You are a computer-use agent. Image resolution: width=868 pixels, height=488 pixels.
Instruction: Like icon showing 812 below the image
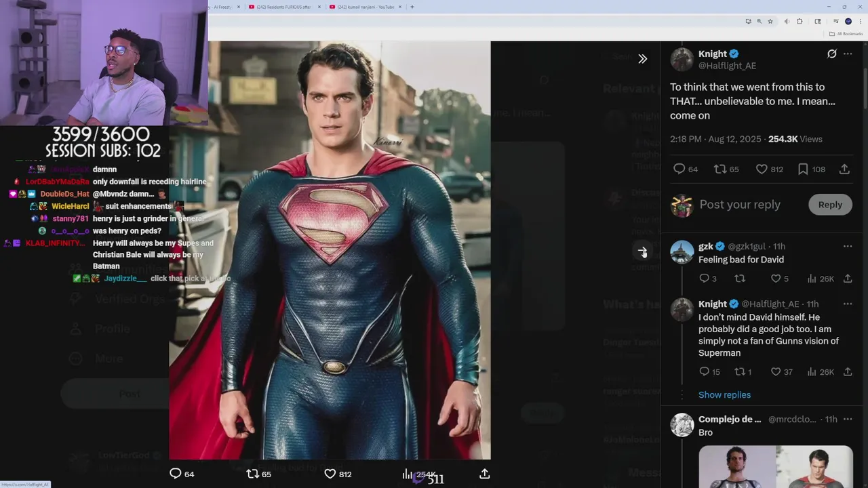point(330,474)
